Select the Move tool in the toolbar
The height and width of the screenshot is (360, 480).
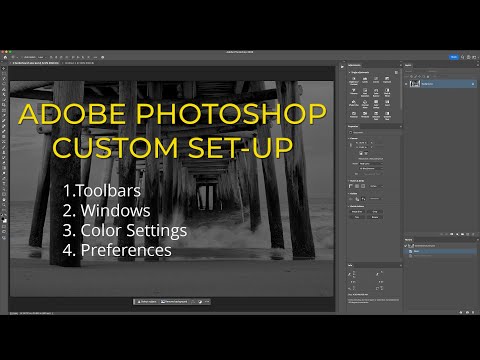pyautogui.click(x=4, y=68)
